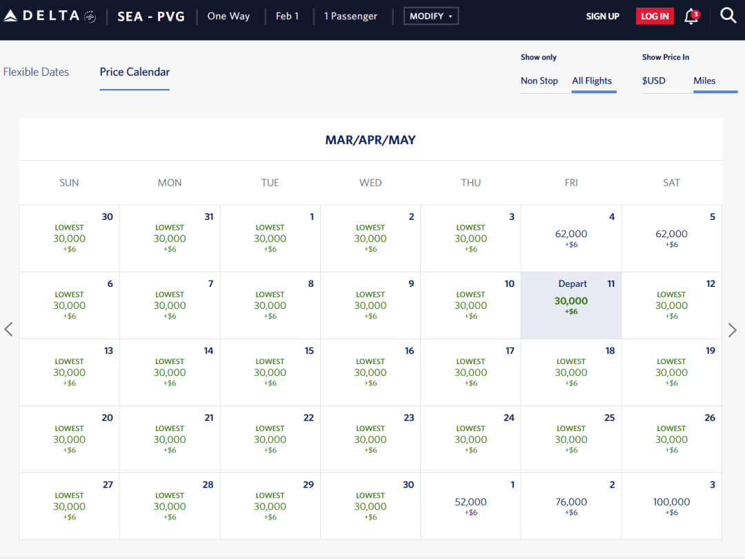Click the One Way trip type
The height and width of the screenshot is (560, 745).
point(228,16)
